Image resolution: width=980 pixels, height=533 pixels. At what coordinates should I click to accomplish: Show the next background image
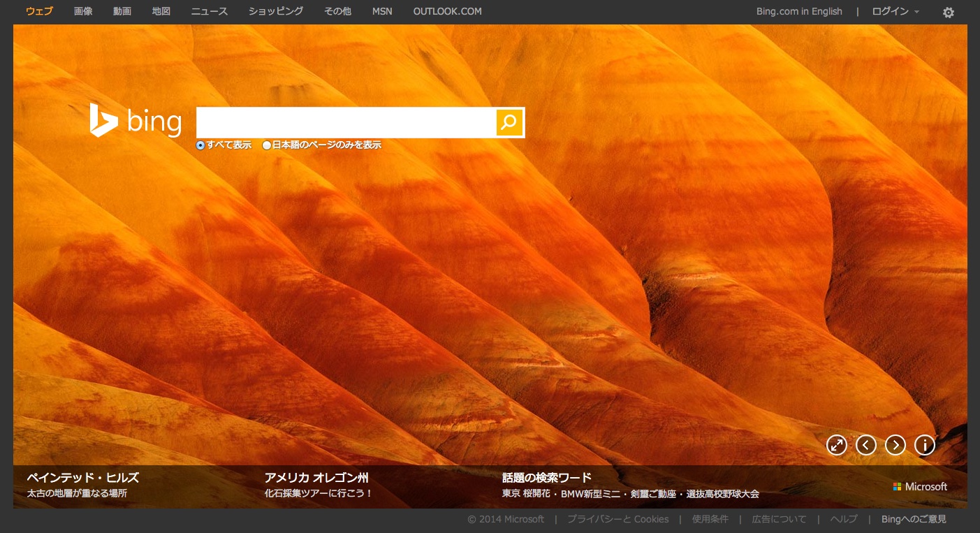pyautogui.click(x=895, y=445)
